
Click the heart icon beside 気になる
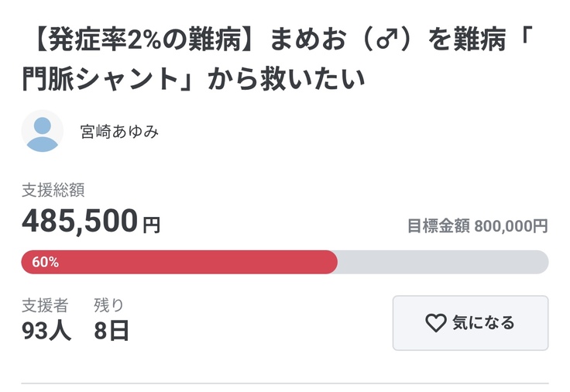[436, 323]
